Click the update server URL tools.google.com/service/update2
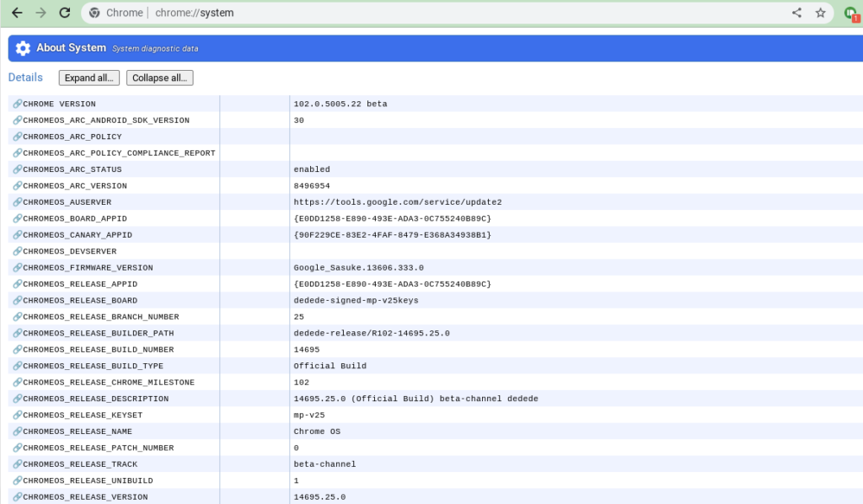Image resolution: width=863 pixels, height=504 pixels. click(x=398, y=202)
